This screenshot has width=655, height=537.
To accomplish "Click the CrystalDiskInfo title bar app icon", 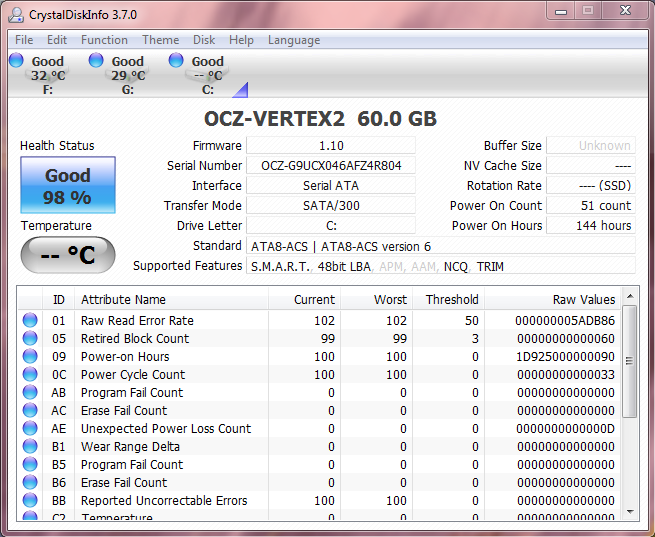I will click(x=16, y=15).
